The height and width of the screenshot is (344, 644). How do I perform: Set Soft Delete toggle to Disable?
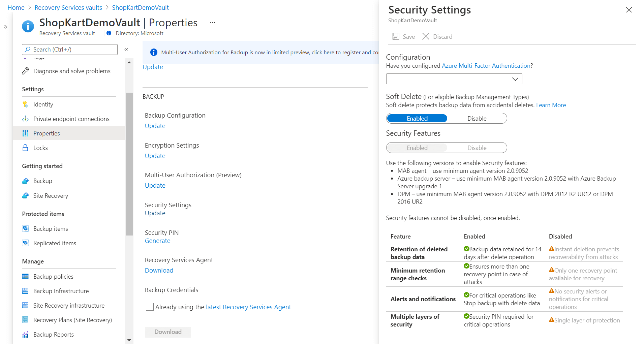coord(477,119)
